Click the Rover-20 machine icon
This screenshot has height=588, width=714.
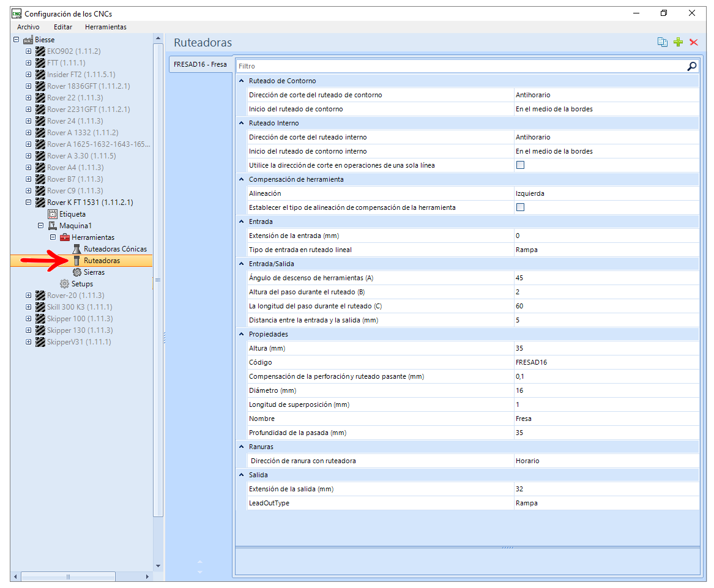tap(40, 296)
